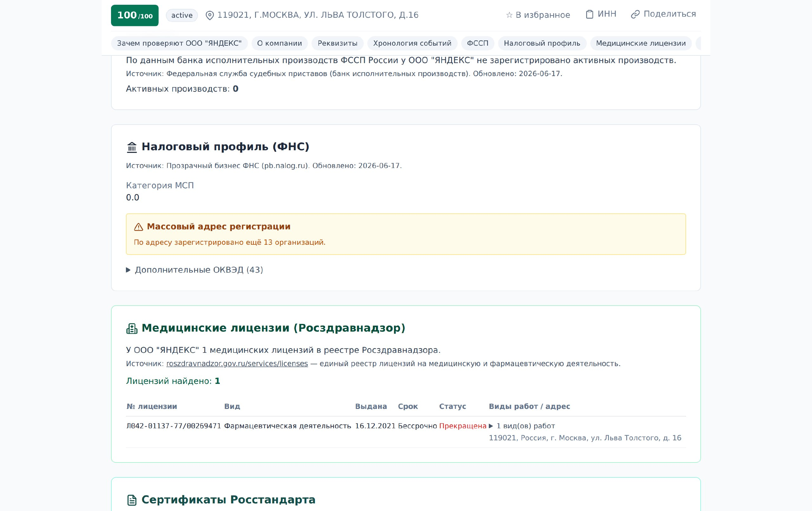Image resolution: width=812 pixels, height=511 pixels.
Task: Copy ИНН button label
Action: (x=607, y=14)
